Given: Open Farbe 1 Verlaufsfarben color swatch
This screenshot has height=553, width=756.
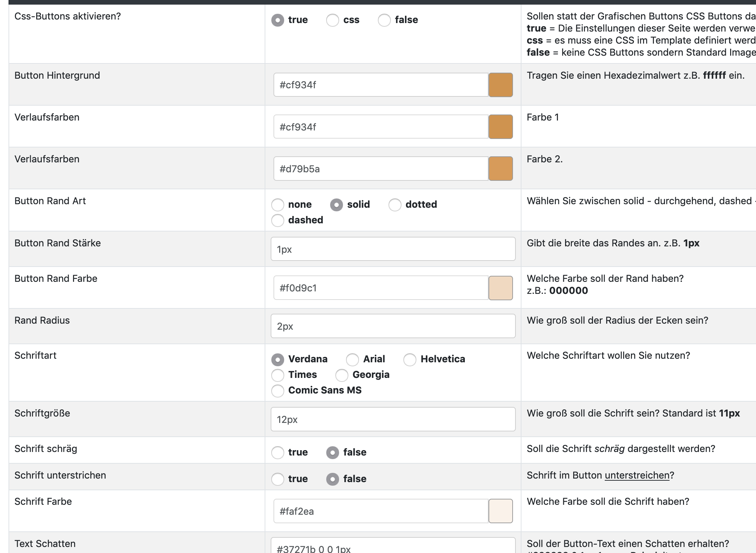Looking at the screenshot, I should pyautogui.click(x=500, y=127).
